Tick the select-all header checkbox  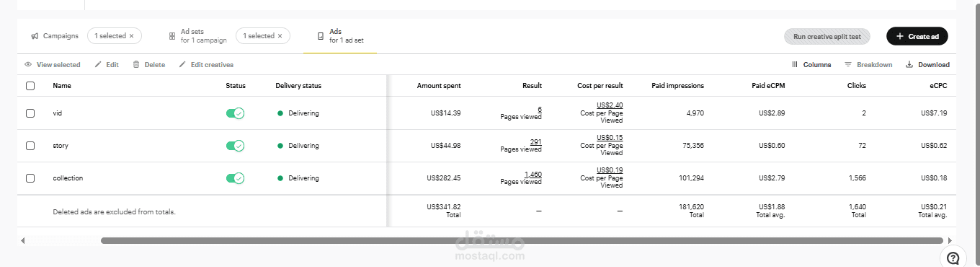pos(30,86)
